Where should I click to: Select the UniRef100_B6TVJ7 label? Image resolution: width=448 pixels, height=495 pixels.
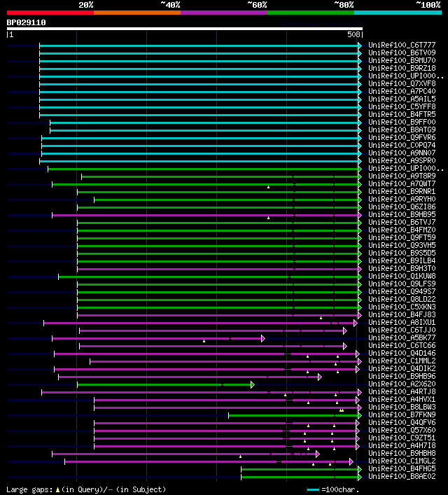point(402,222)
